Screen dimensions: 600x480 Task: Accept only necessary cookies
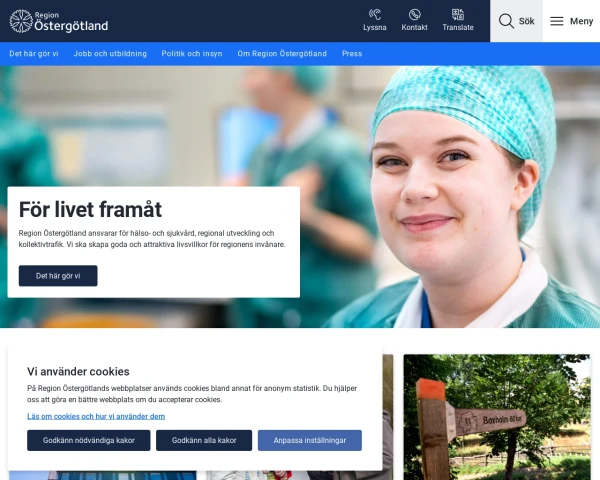click(89, 440)
